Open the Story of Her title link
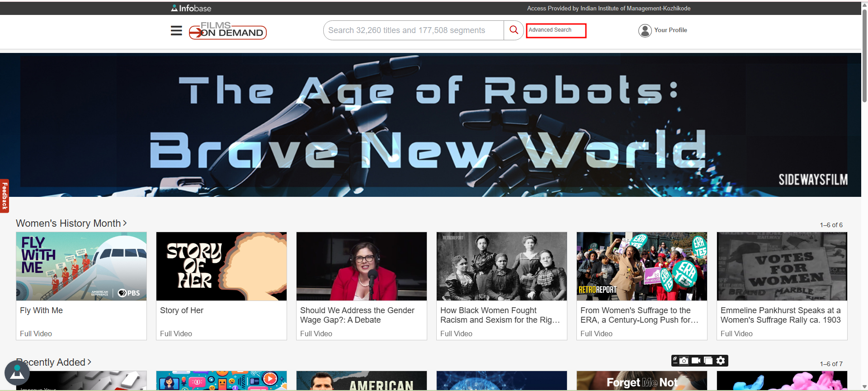This screenshot has height=391, width=868. 182,310
